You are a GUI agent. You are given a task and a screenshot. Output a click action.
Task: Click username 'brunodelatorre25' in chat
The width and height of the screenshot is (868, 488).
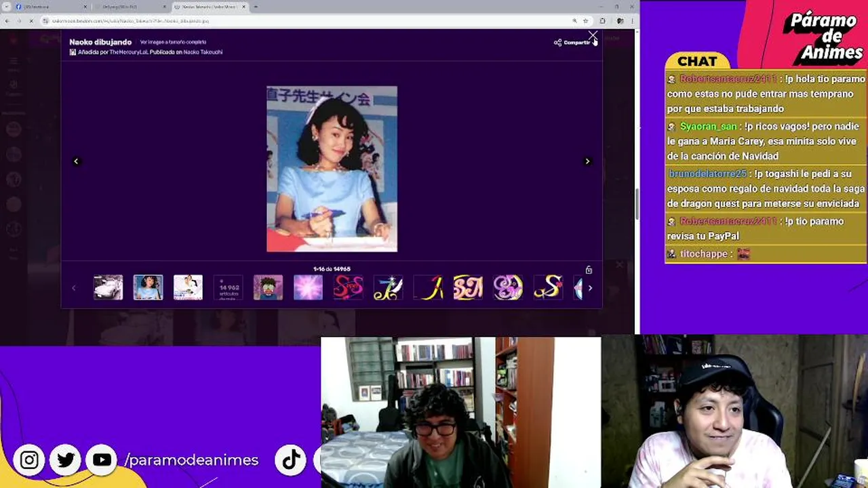point(708,174)
